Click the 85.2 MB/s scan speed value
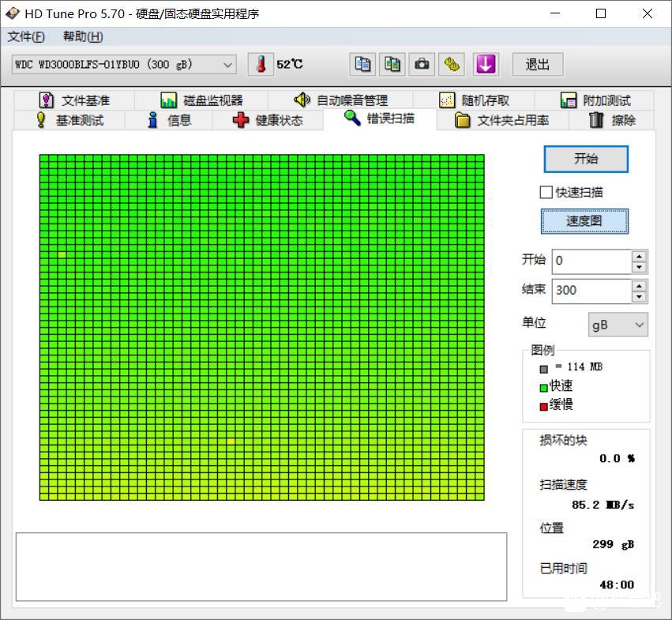 coord(603,505)
